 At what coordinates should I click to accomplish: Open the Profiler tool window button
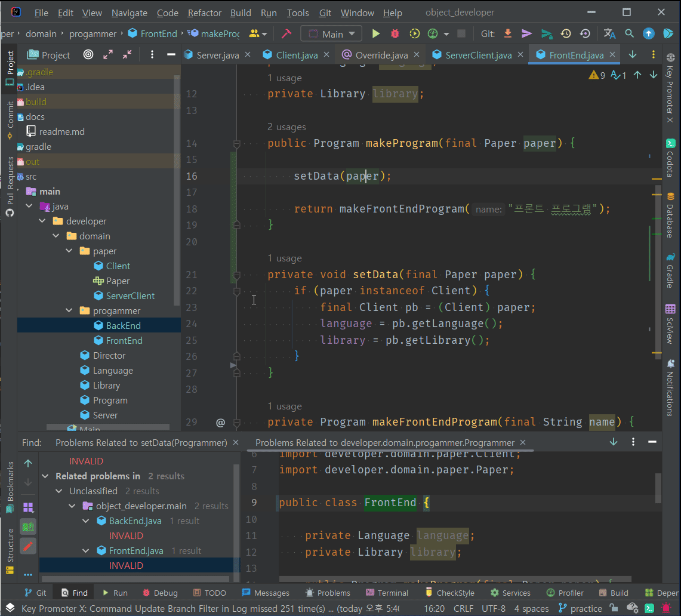[565, 593]
